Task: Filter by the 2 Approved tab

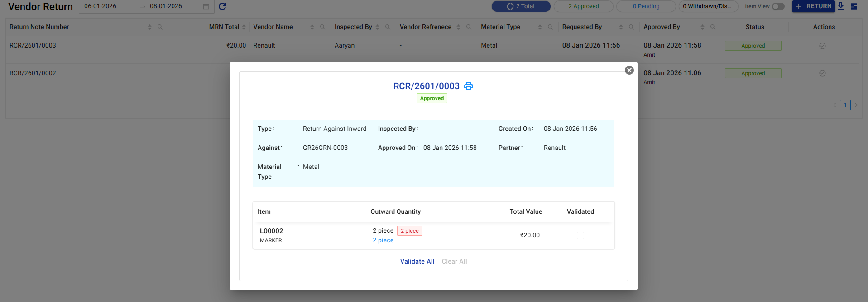Action: coord(583,6)
